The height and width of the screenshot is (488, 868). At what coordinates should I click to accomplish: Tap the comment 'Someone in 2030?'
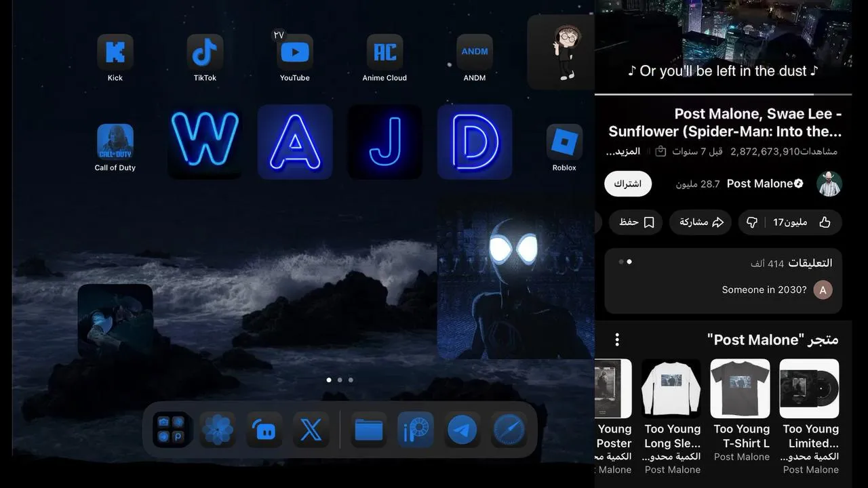pos(764,290)
